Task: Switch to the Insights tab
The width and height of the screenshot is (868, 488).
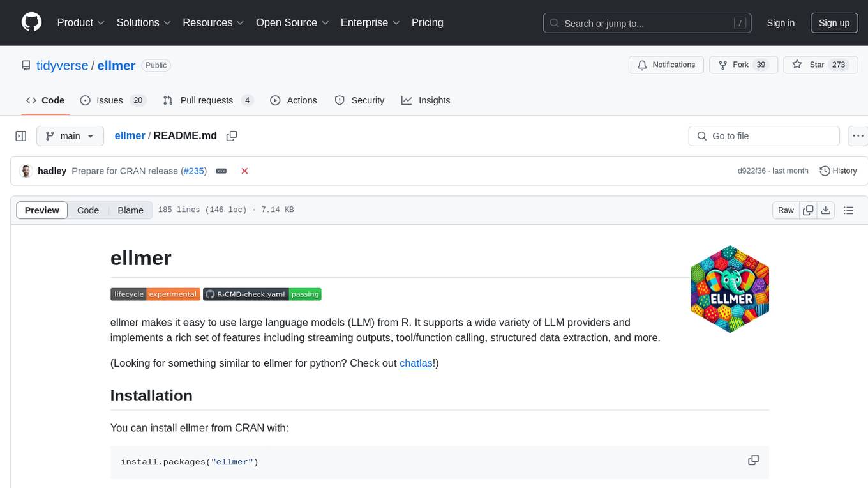Action: tap(426, 100)
